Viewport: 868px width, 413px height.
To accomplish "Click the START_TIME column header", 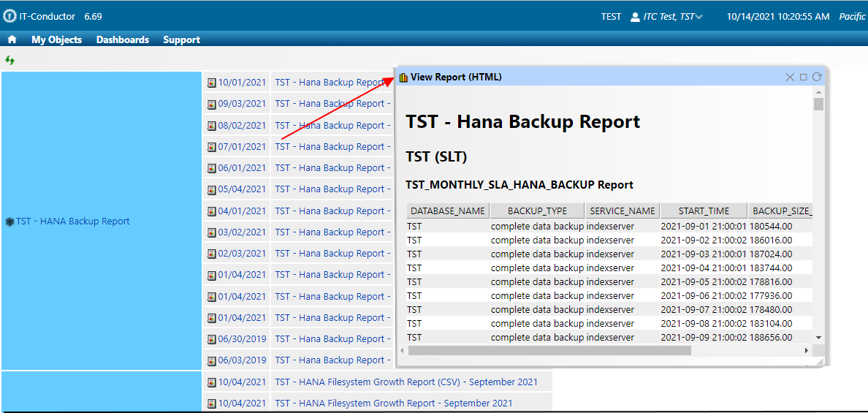I will (x=704, y=211).
